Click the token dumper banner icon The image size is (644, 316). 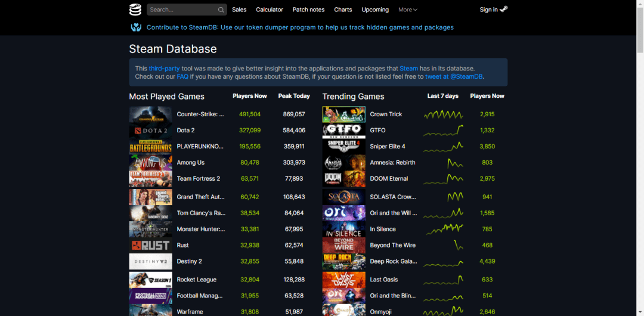[x=136, y=27]
